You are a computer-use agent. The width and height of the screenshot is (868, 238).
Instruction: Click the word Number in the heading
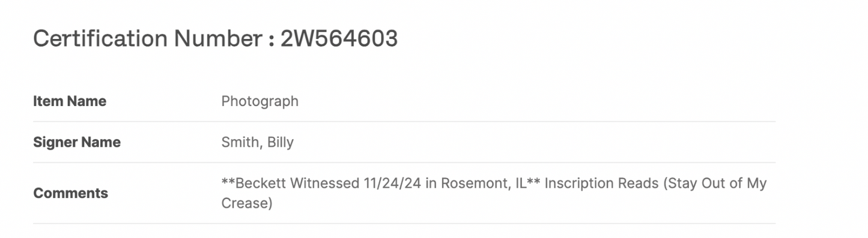coord(217,39)
